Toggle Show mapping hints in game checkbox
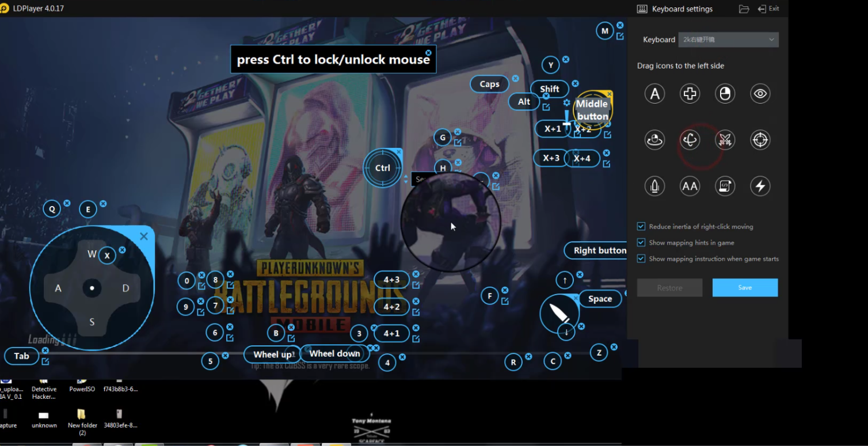Screen dimensions: 868x446 (641, 242)
